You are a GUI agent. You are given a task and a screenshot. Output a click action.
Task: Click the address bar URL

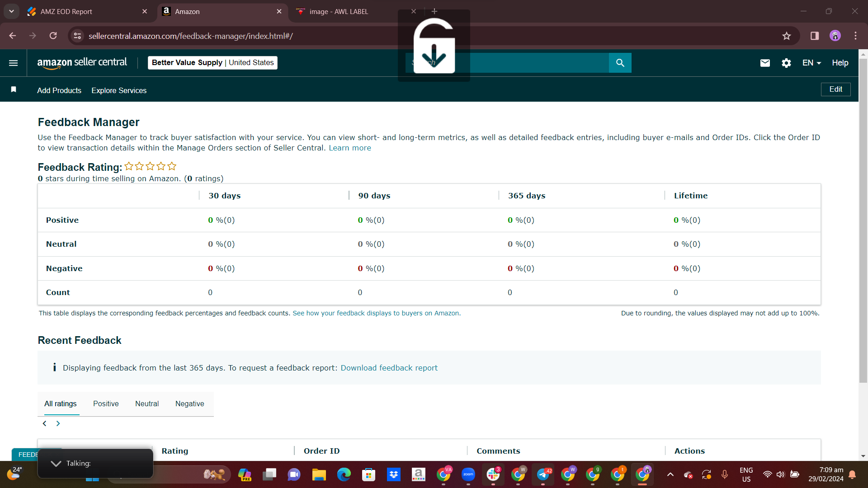(x=190, y=36)
